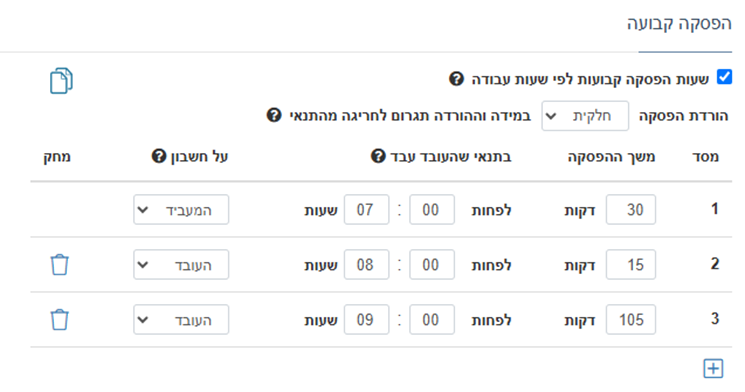Add a new break row with plus icon

pyautogui.click(x=713, y=368)
